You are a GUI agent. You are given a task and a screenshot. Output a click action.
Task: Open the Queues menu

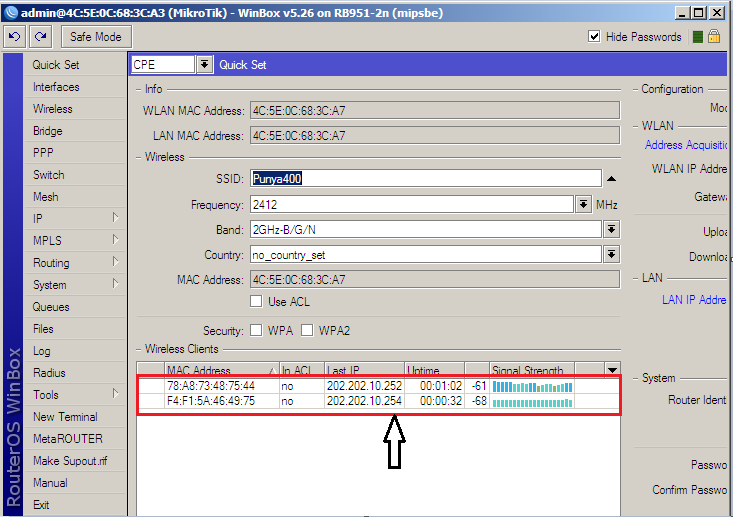[75, 307]
